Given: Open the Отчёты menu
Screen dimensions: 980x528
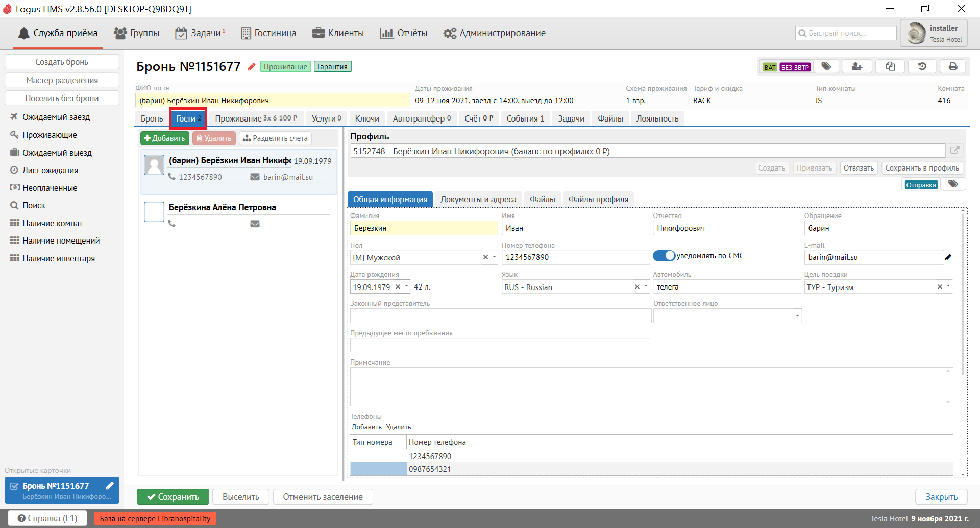Looking at the screenshot, I should (x=403, y=33).
